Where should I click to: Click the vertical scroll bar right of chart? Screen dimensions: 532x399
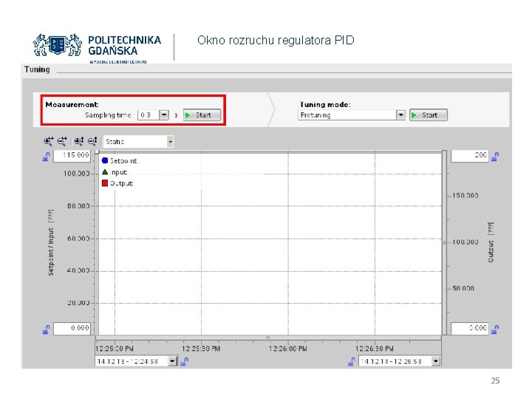(445, 242)
